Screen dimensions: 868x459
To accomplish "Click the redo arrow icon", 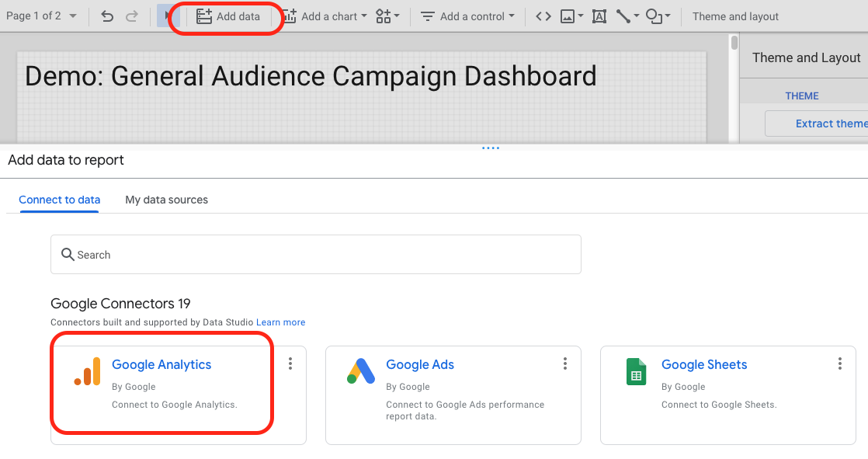I will (132, 16).
